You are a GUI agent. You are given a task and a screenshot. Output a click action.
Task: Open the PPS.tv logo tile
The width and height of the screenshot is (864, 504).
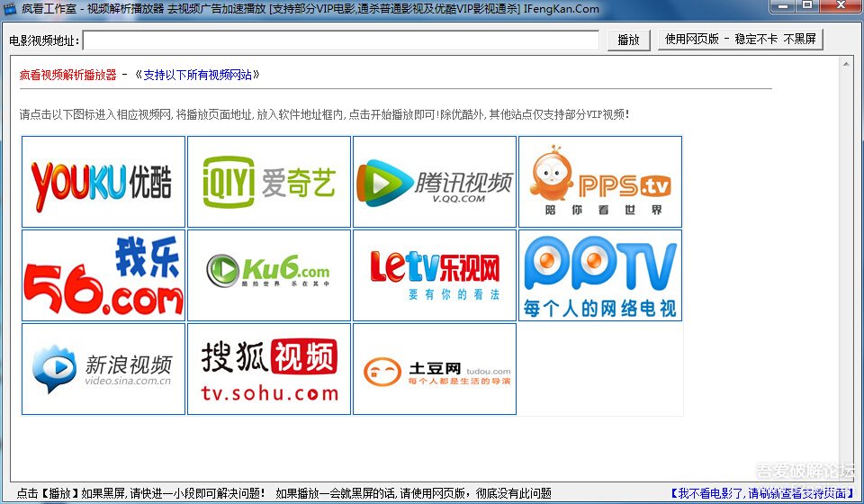600,182
